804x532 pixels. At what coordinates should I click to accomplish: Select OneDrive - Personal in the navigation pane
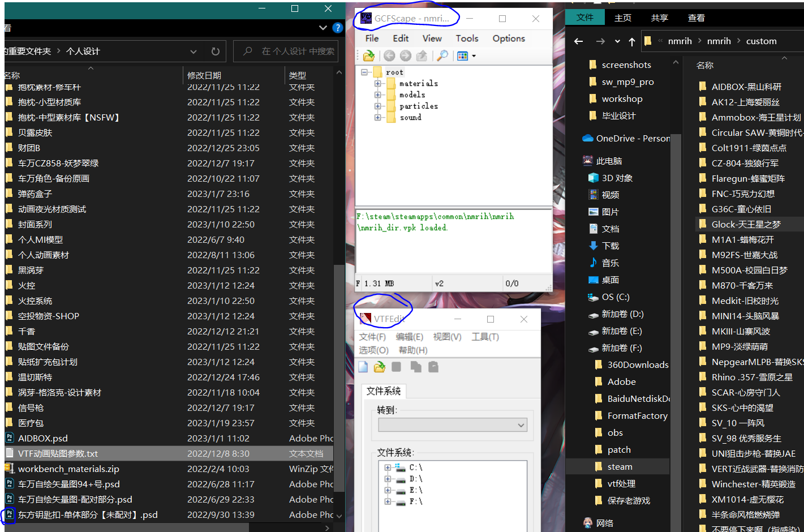tap(626, 138)
